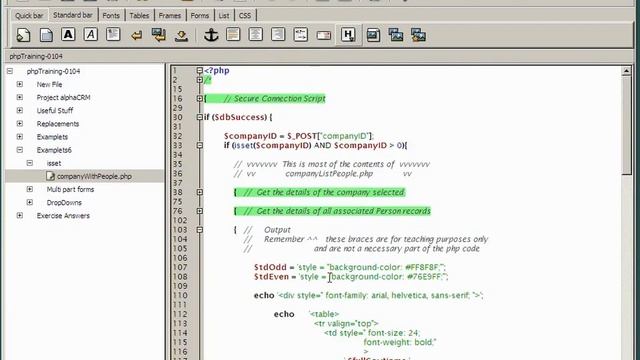
Task: Collapse the isset tree node
Action: 30,163
